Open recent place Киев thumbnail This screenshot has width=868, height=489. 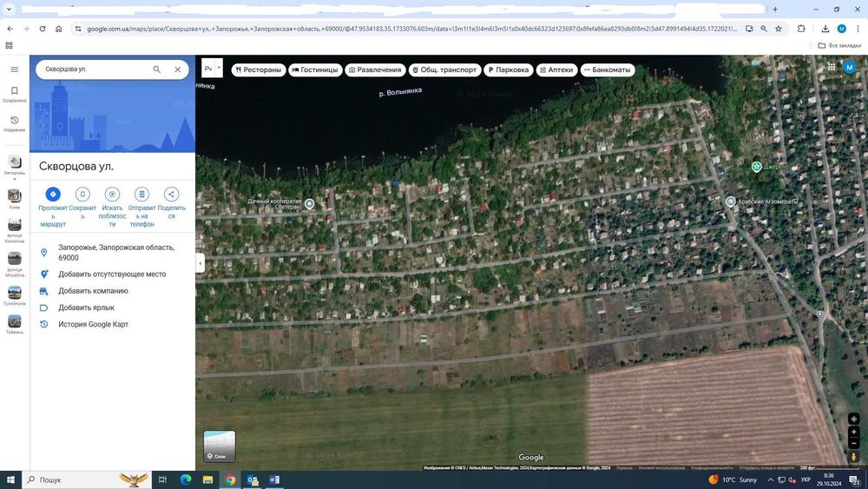click(x=15, y=195)
